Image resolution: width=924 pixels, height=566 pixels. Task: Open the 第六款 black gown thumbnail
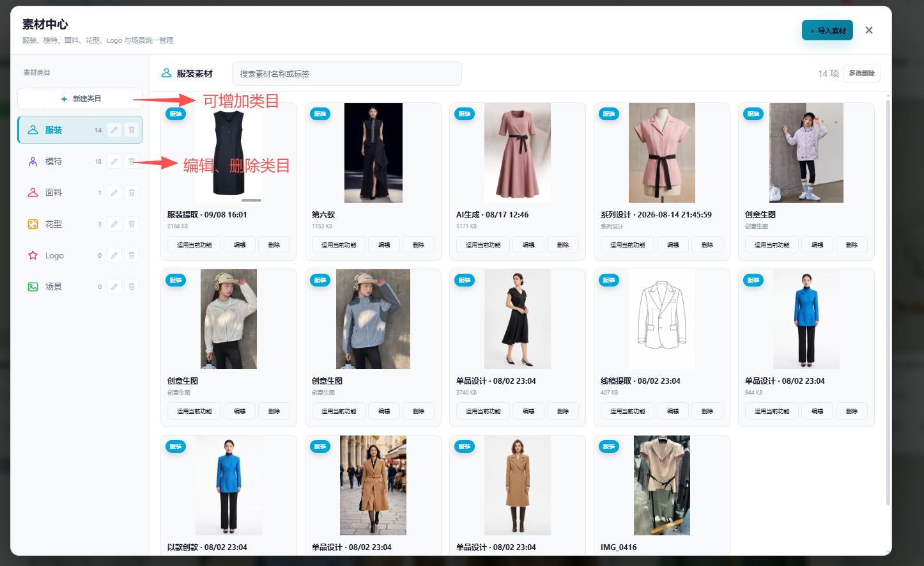pyautogui.click(x=373, y=153)
